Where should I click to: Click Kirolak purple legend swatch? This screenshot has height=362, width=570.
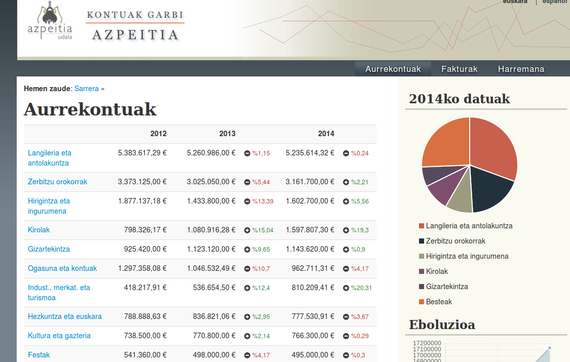pyautogui.click(x=422, y=272)
